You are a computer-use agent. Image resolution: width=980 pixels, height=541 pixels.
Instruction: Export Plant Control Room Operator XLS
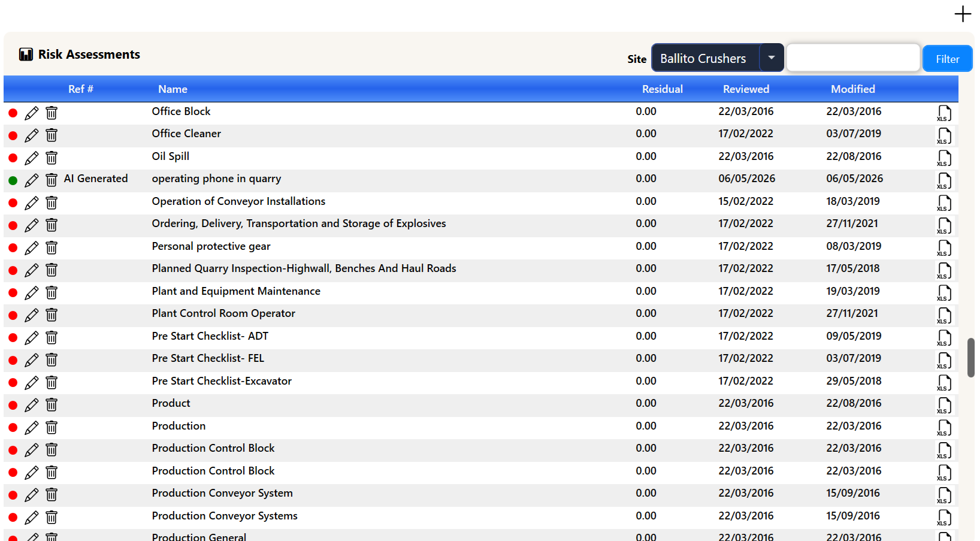click(x=944, y=316)
